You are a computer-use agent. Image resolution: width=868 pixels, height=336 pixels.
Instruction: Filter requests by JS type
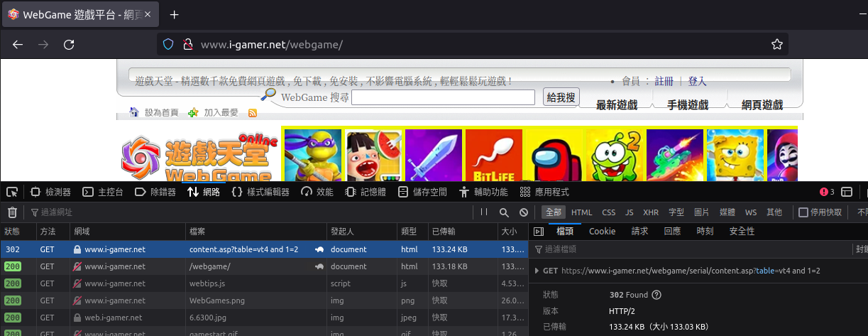(629, 212)
